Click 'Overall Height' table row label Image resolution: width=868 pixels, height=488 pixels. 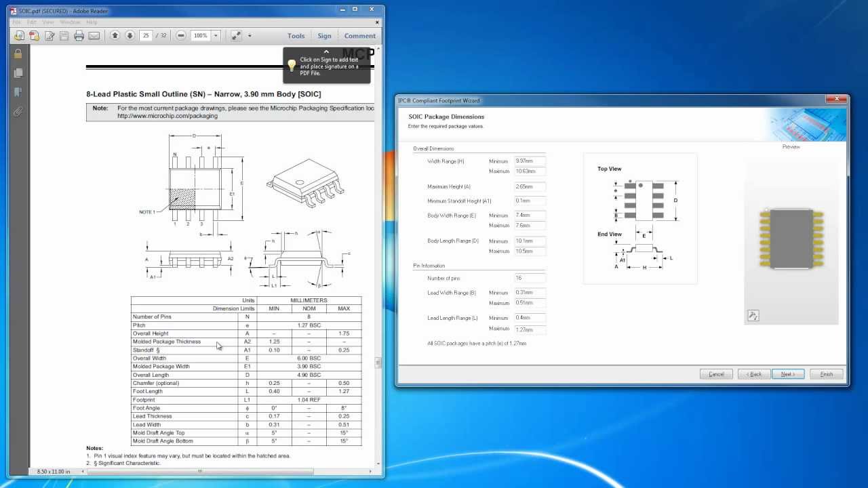(151, 333)
